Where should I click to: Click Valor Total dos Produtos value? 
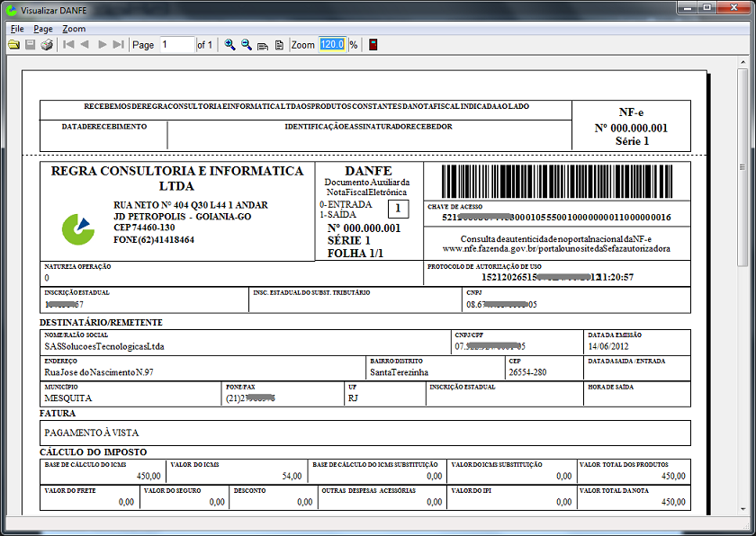pos(673,477)
